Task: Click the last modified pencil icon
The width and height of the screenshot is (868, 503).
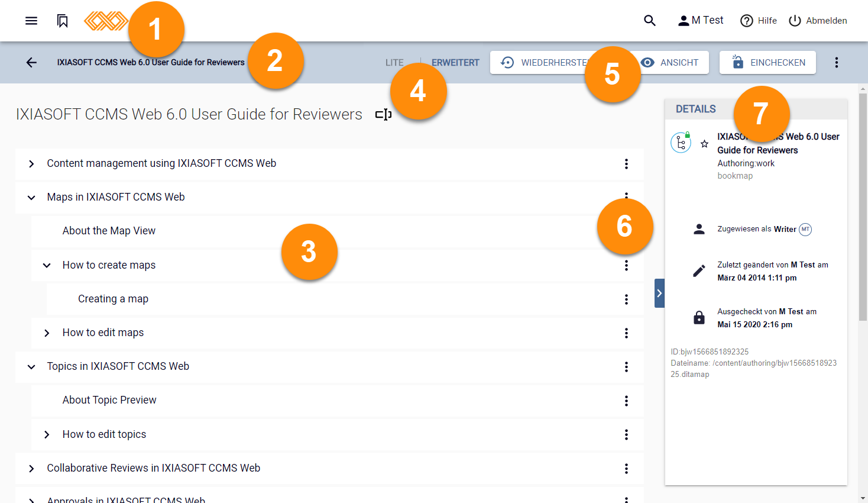Action: click(699, 271)
